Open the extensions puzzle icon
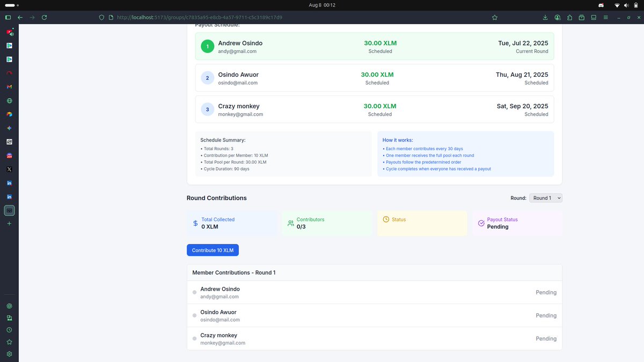Image resolution: width=644 pixels, height=362 pixels. point(569,17)
